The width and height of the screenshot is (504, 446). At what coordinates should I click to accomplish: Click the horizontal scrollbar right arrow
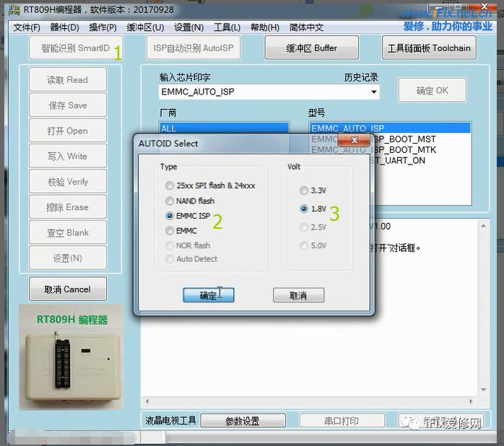(472, 401)
